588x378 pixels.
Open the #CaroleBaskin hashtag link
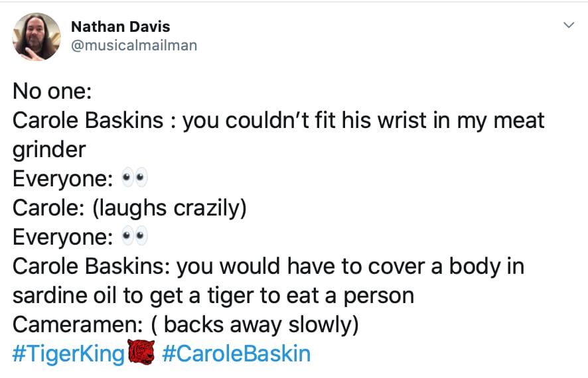pyautogui.click(x=236, y=353)
